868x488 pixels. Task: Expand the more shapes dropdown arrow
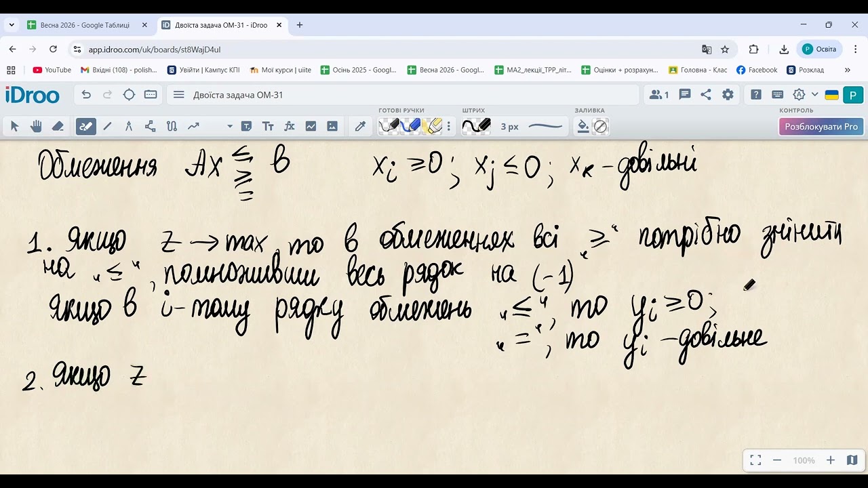(x=230, y=126)
